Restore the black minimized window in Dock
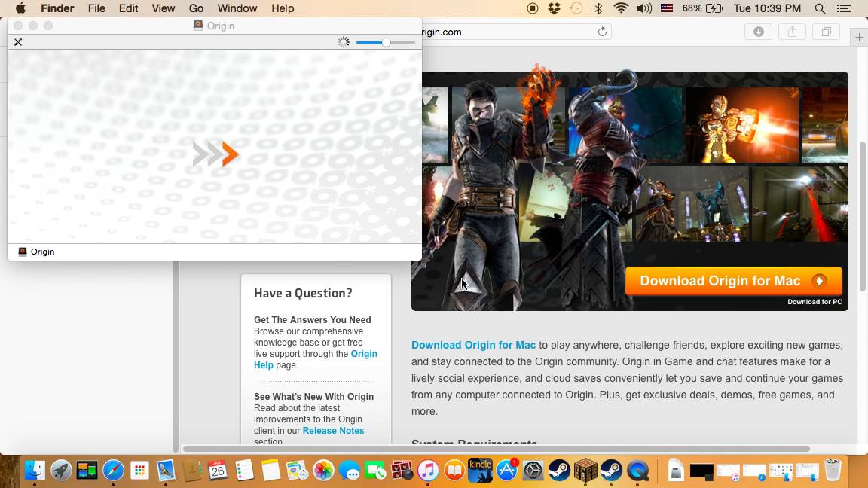Viewport: 868px width, 488px height. click(x=701, y=471)
